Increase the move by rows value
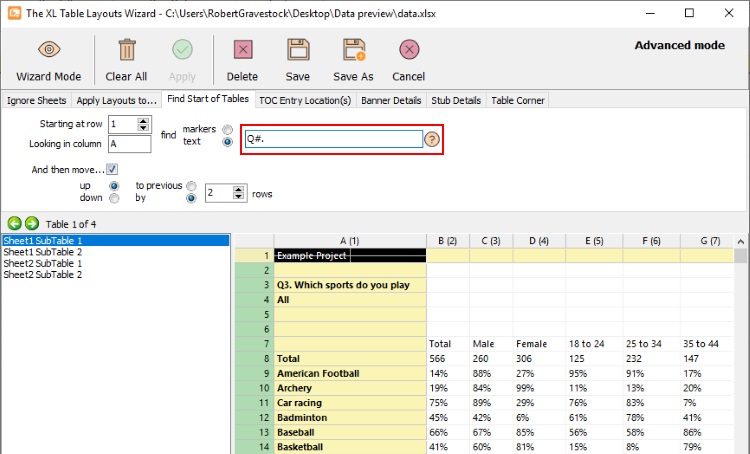This screenshot has width=750, height=454. (239, 189)
